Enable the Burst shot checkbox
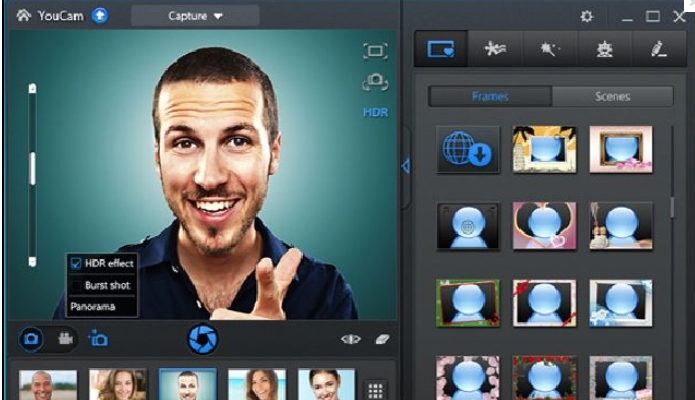Viewport: 695px width, 400px height. pyautogui.click(x=76, y=285)
